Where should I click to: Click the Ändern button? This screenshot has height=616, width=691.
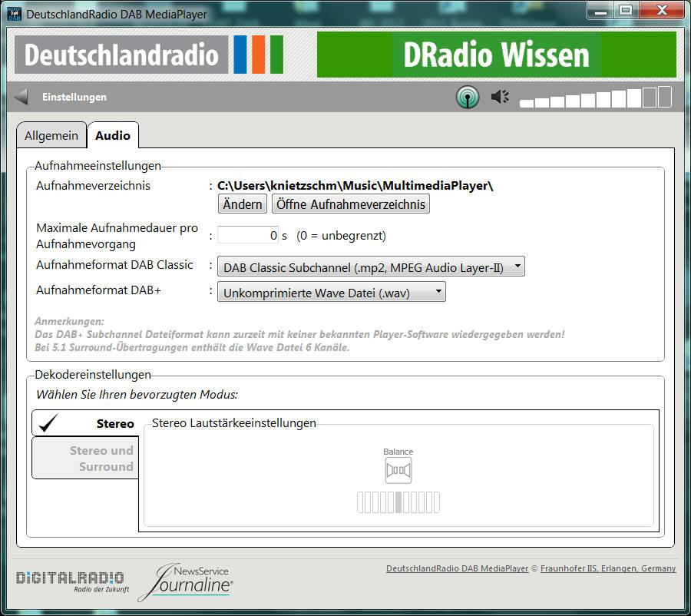point(243,204)
